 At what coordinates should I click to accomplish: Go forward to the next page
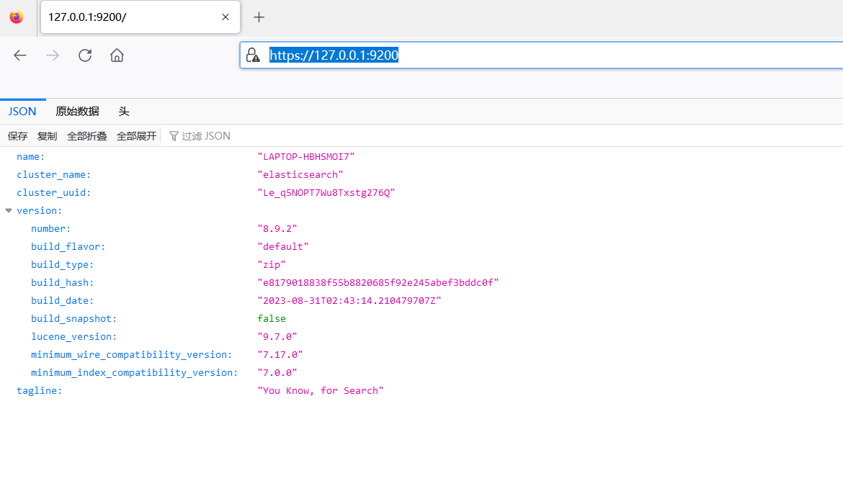point(52,55)
